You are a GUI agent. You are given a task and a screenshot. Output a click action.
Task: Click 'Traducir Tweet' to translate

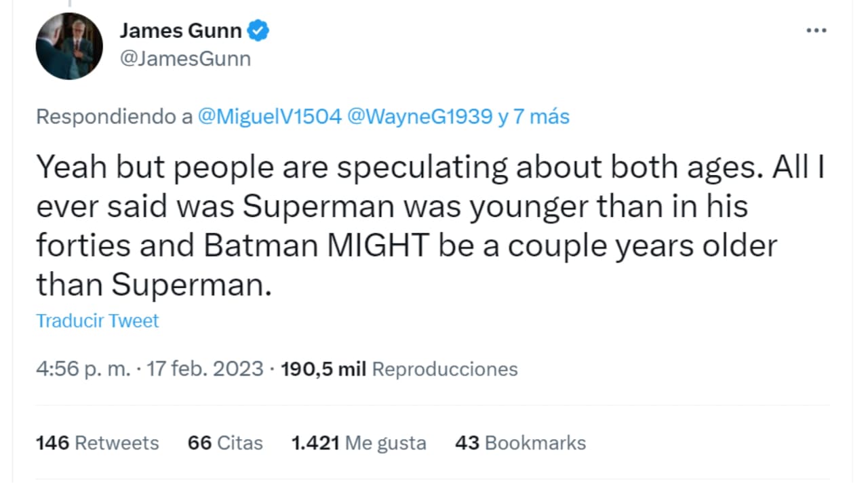tap(97, 320)
